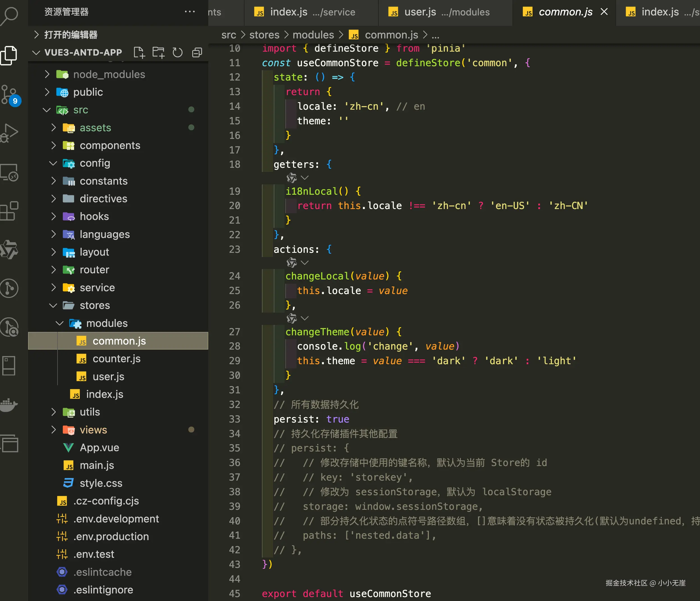
Task: Collapse all folders in explorer
Action: pyautogui.click(x=197, y=53)
